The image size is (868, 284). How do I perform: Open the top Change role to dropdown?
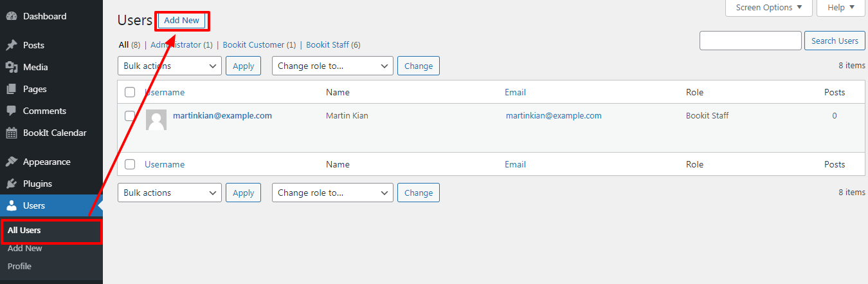[332, 66]
